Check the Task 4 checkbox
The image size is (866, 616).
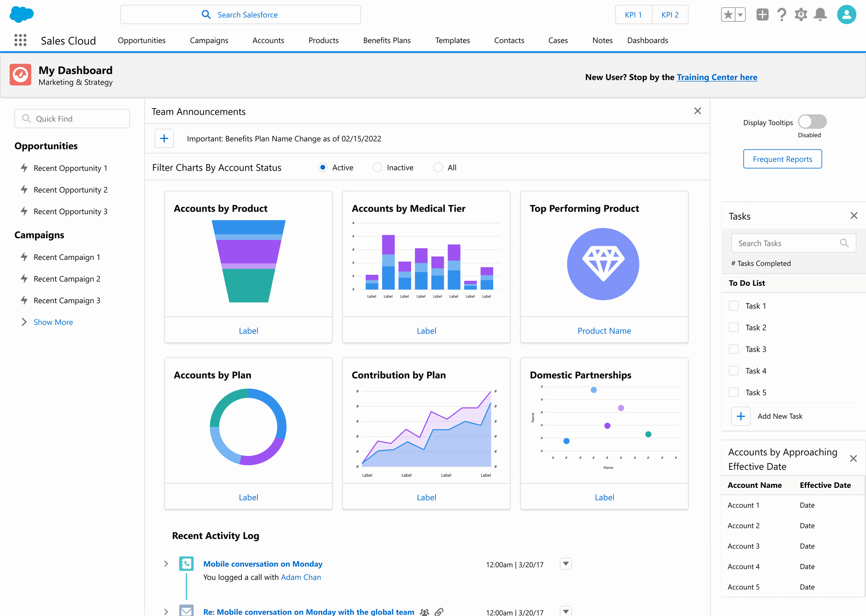tap(734, 371)
